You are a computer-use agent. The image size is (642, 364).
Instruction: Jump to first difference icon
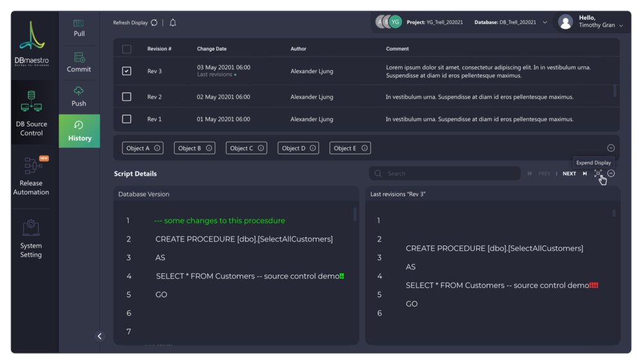[530, 173]
